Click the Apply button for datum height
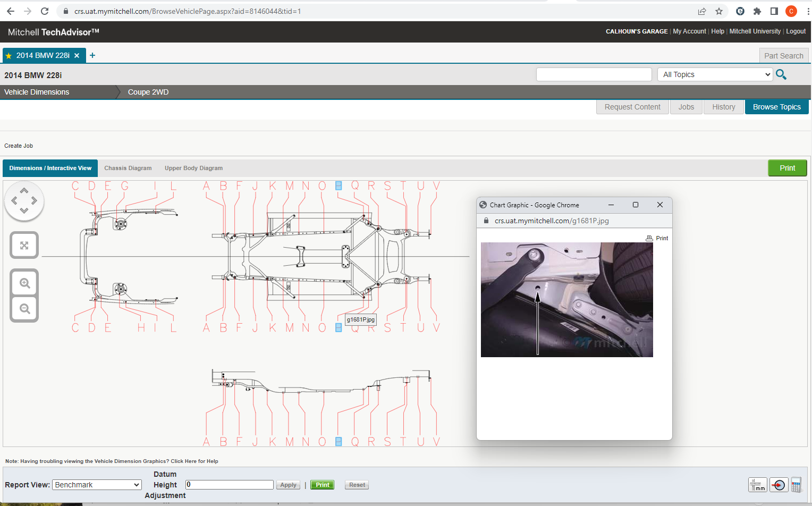Image resolution: width=812 pixels, height=506 pixels. point(288,485)
